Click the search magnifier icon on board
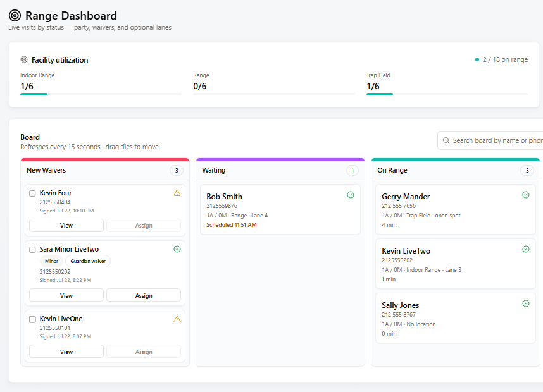The image size is (543, 392). [446, 140]
